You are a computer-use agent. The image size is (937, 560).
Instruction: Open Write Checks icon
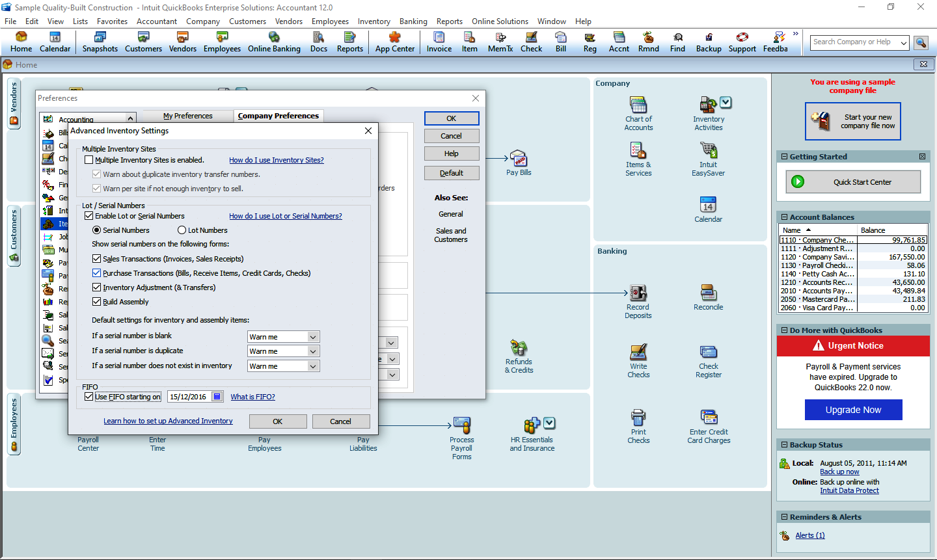pos(638,361)
